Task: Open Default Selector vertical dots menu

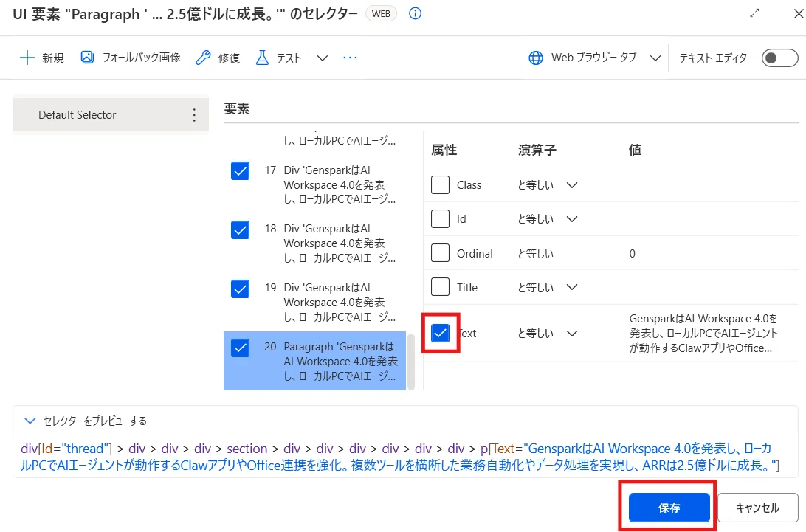Action: [x=194, y=114]
